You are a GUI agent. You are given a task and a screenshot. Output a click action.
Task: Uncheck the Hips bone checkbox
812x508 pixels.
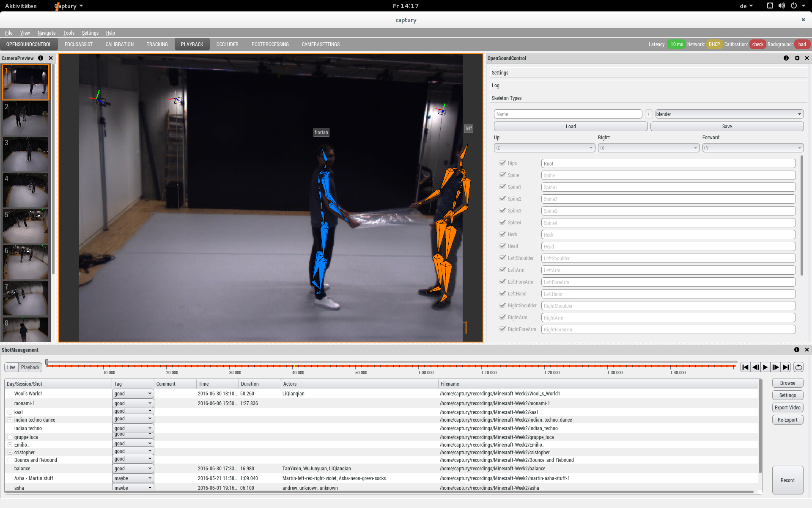(x=502, y=163)
